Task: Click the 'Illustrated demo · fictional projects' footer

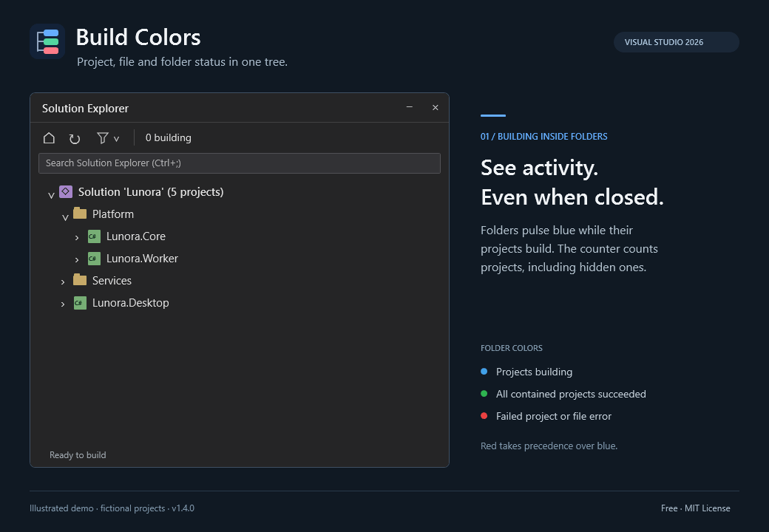Action: tap(112, 508)
